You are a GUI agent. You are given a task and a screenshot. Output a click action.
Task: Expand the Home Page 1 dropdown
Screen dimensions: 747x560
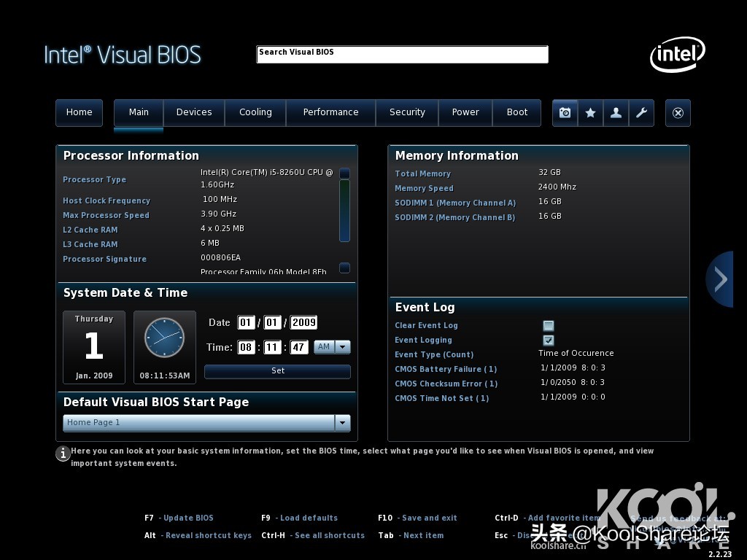click(x=342, y=423)
